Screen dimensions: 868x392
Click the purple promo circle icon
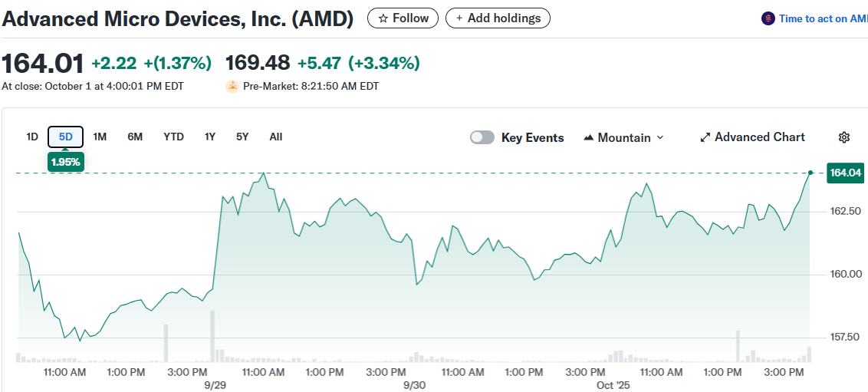(x=768, y=18)
